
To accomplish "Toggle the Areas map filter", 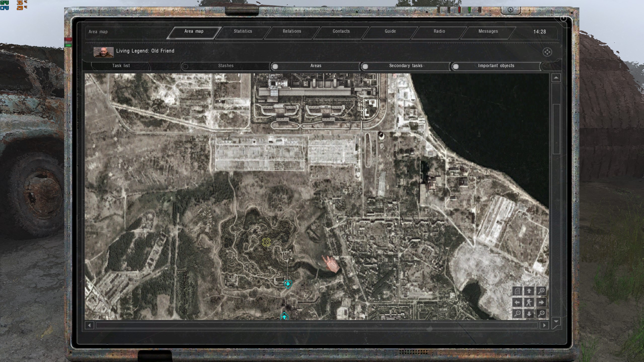I will [275, 66].
